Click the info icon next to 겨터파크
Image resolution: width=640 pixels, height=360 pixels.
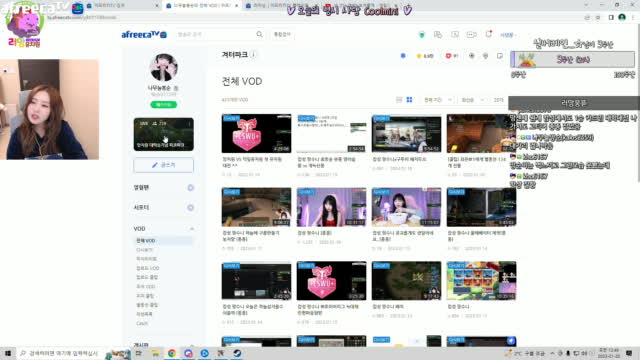[253, 55]
